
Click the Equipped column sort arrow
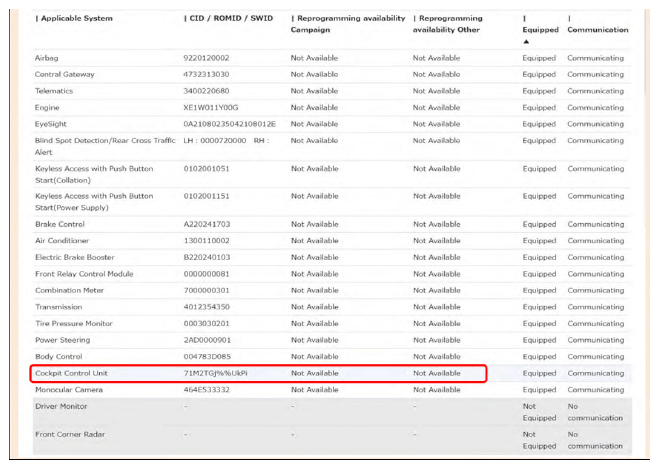(526, 42)
